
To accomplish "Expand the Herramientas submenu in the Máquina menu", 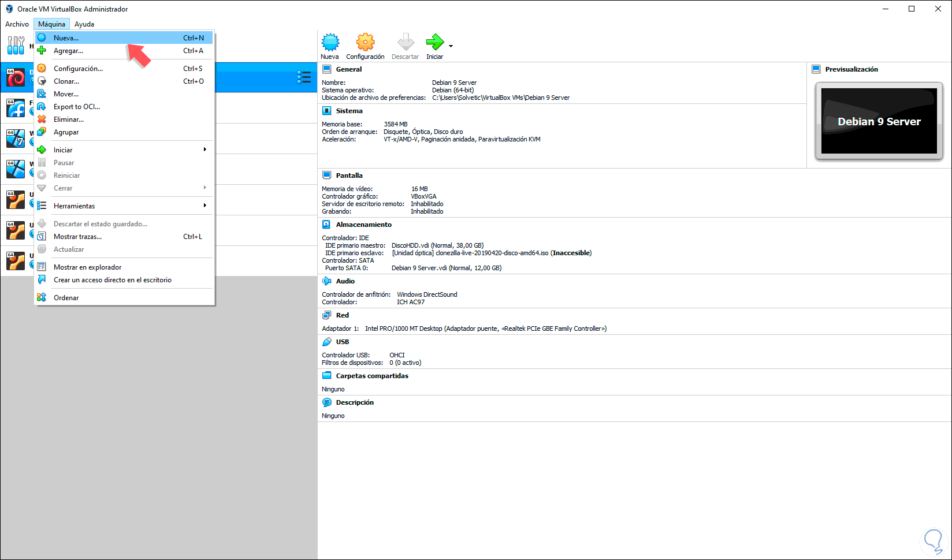I will [124, 206].
